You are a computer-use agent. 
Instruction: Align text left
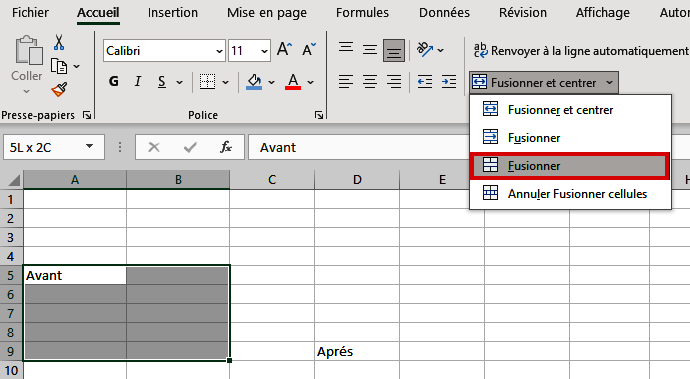tap(346, 82)
